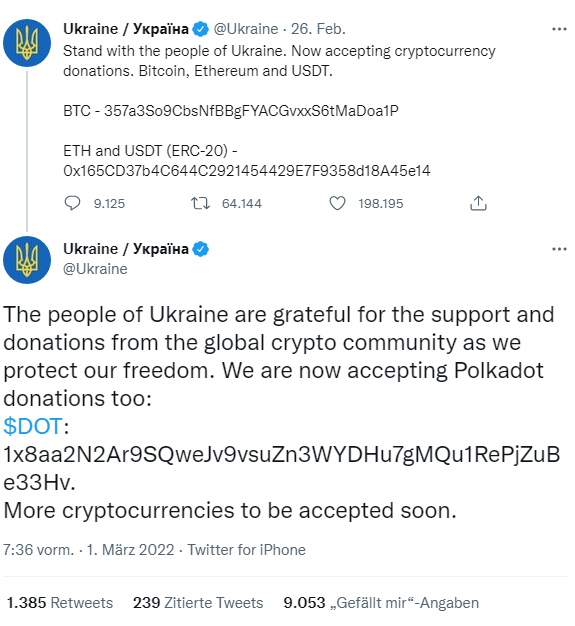Open the share icon on the first tweet
Viewport: 575px width, 626px height.
478,203
